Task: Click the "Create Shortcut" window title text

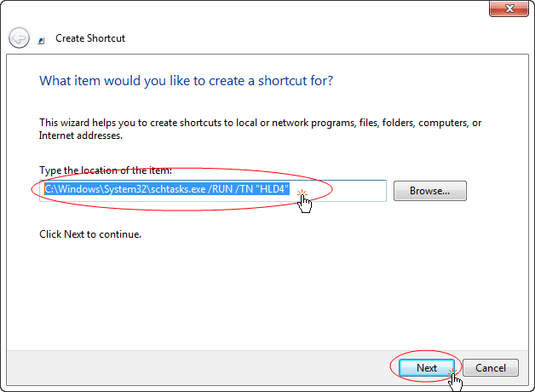Action: pos(90,38)
